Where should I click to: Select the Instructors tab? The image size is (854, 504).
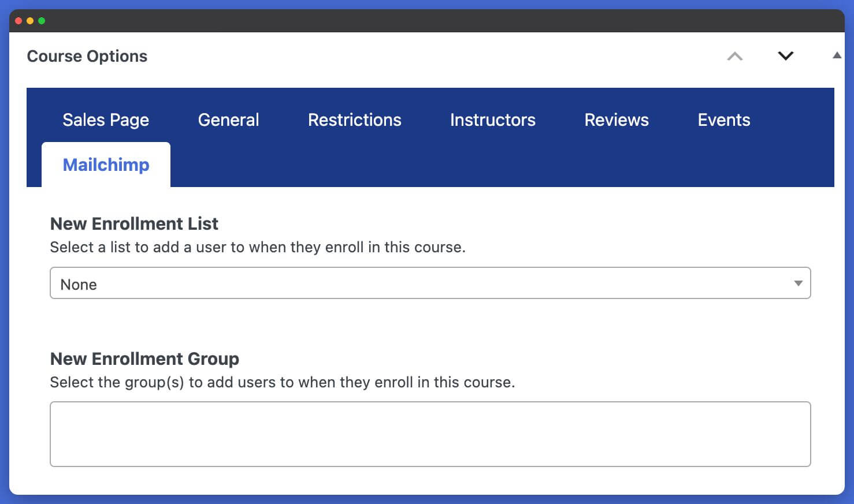pos(492,120)
